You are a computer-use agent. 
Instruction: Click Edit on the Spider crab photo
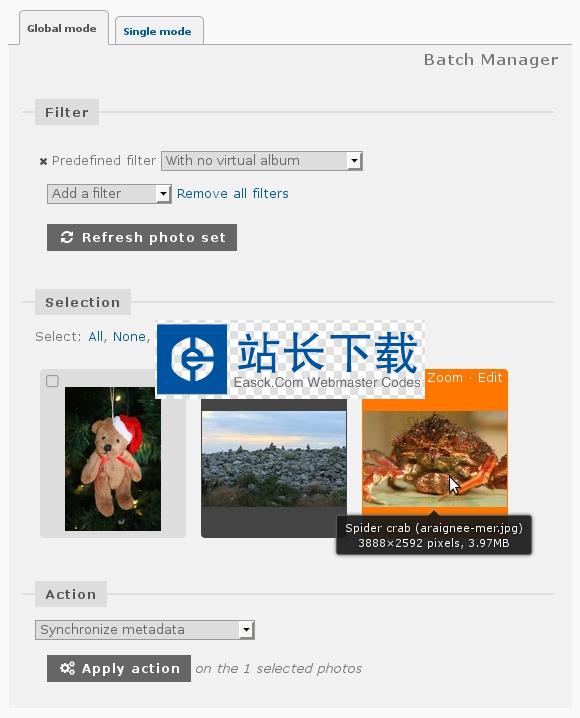tap(490, 378)
